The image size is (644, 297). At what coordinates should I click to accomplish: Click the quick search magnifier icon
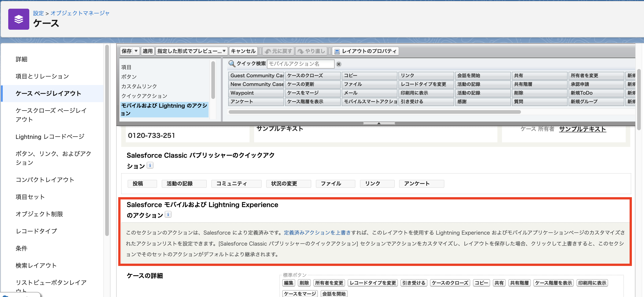click(232, 64)
